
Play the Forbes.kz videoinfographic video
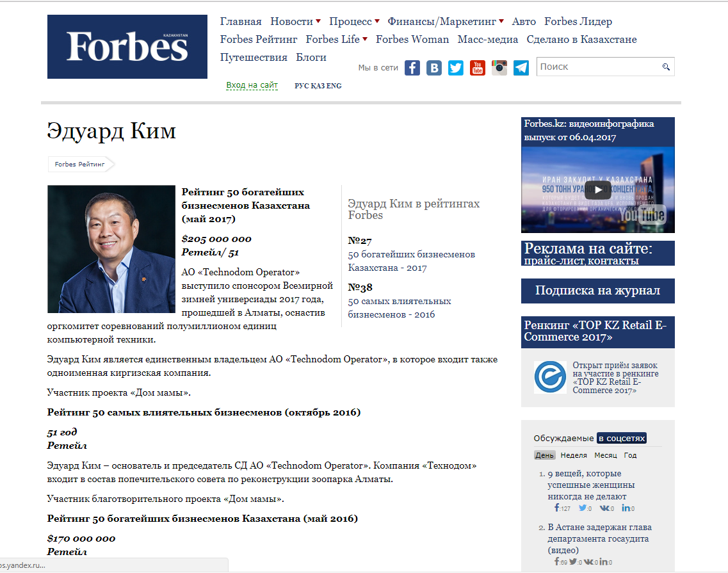[597, 189]
